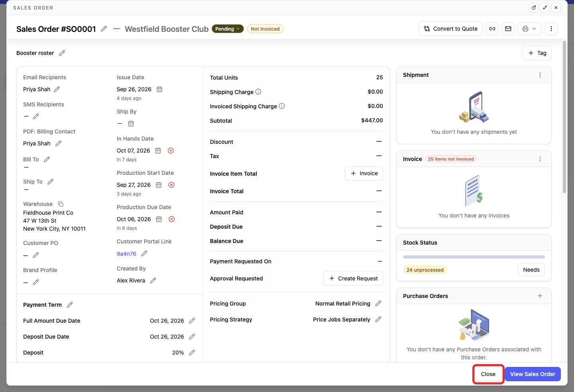
Task: Edit the sales order number pencil icon
Action: pyautogui.click(x=104, y=29)
